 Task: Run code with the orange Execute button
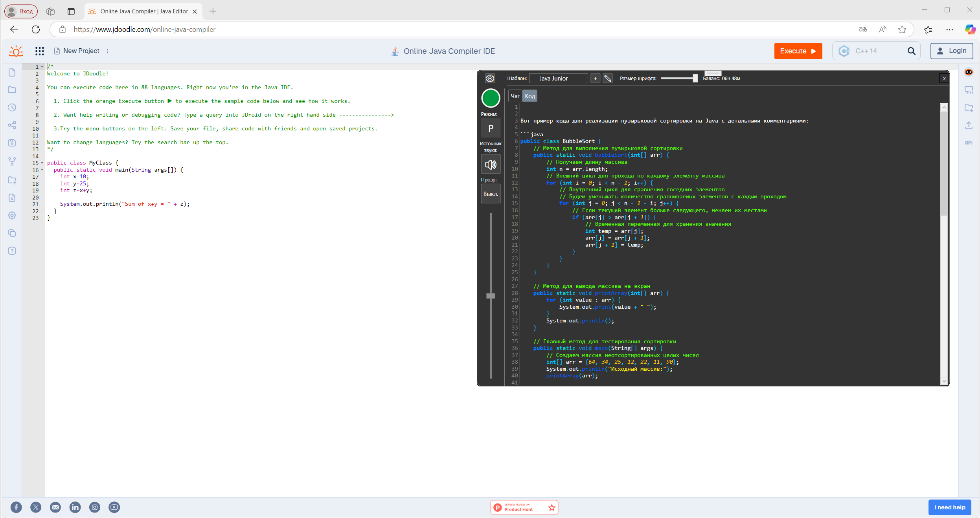click(798, 51)
